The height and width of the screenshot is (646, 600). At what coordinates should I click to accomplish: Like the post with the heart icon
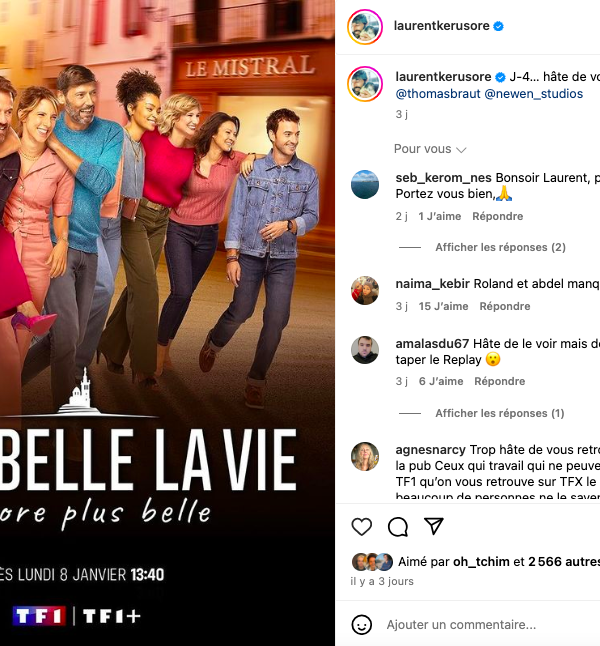point(361,526)
